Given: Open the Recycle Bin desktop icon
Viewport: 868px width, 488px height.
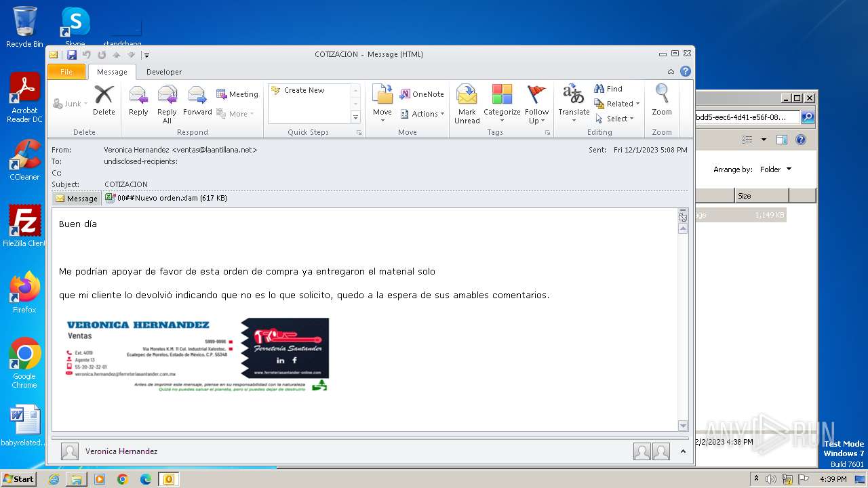Looking at the screenshot, I should pyautogui.click(x=24, y=26).
